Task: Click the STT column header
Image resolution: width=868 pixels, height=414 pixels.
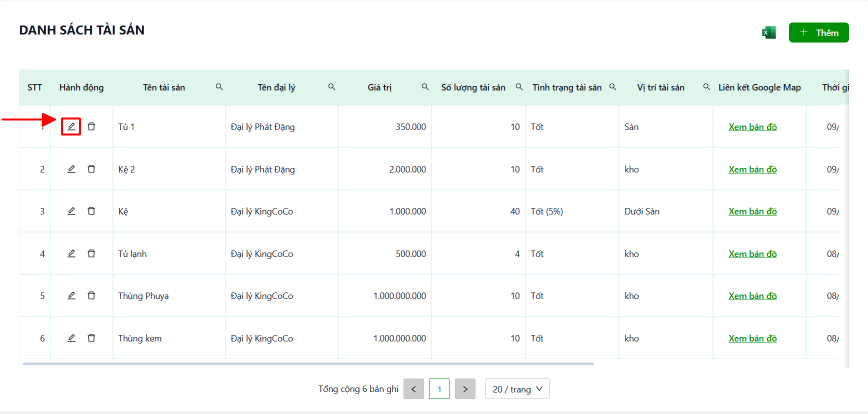Action: [34, 87]
